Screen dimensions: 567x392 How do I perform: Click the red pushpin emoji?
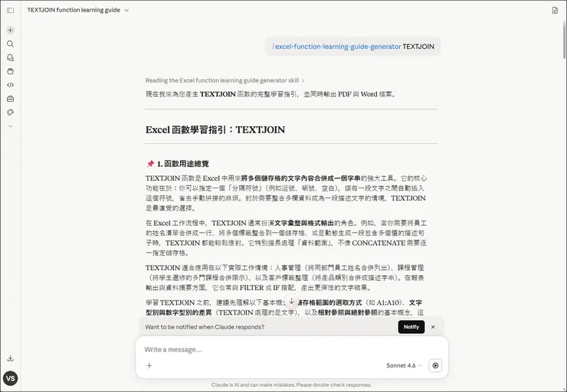coord(150,164)
